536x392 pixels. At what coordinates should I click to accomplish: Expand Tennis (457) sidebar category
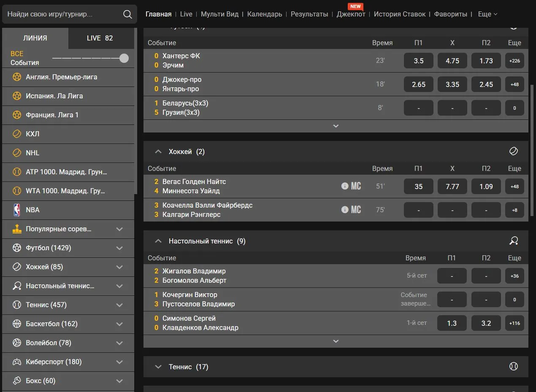(x=119, y=305)
